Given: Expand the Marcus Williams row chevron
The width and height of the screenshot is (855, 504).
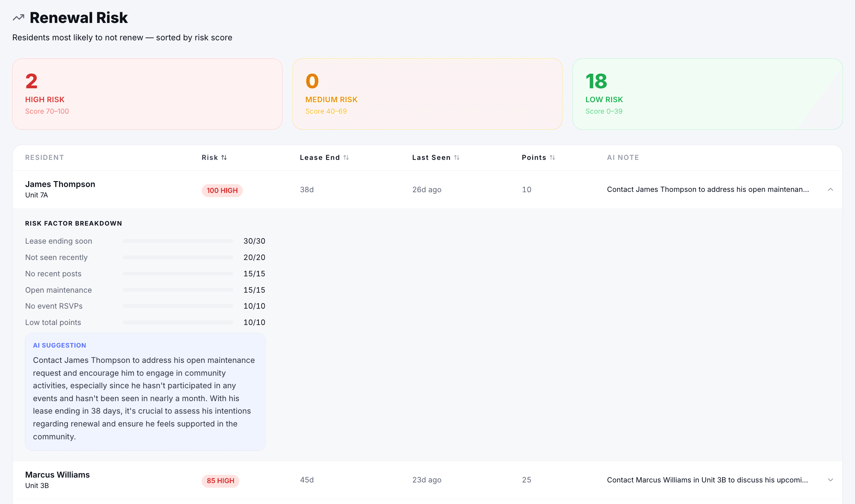Looking at the screenshot, I should pyautogui.click(x=830, y=480).
